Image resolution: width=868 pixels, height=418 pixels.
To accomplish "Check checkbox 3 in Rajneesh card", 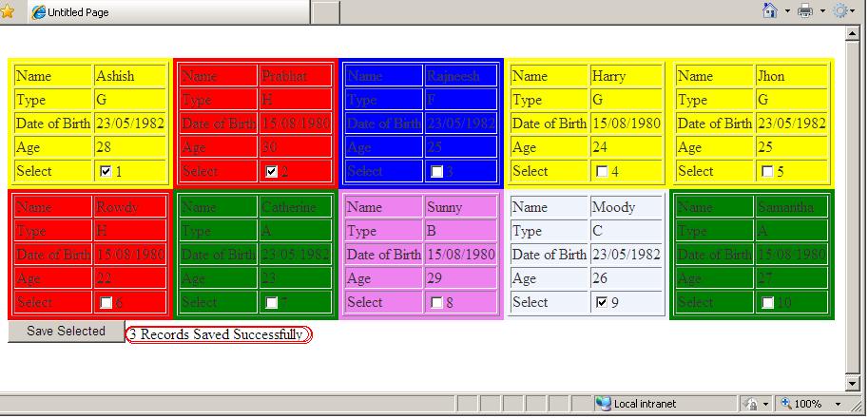I will point(436,171).
